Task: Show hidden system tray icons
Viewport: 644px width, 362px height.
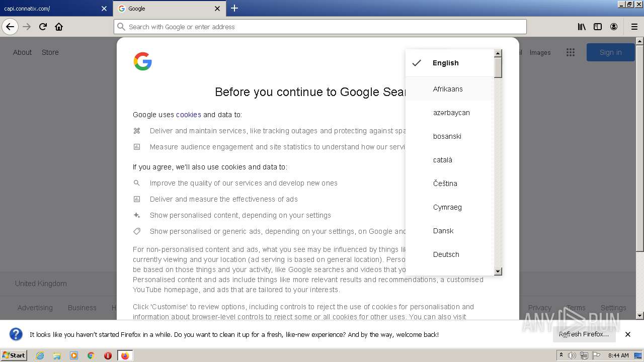Action: [561, 355]
